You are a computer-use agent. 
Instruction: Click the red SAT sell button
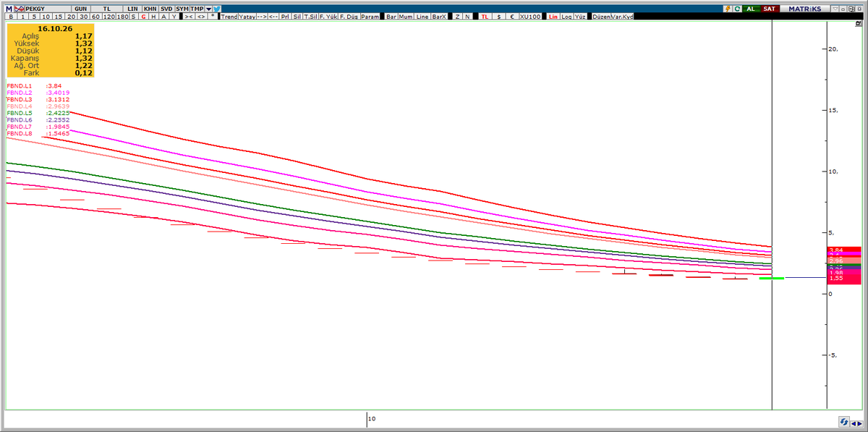point(770,8)
